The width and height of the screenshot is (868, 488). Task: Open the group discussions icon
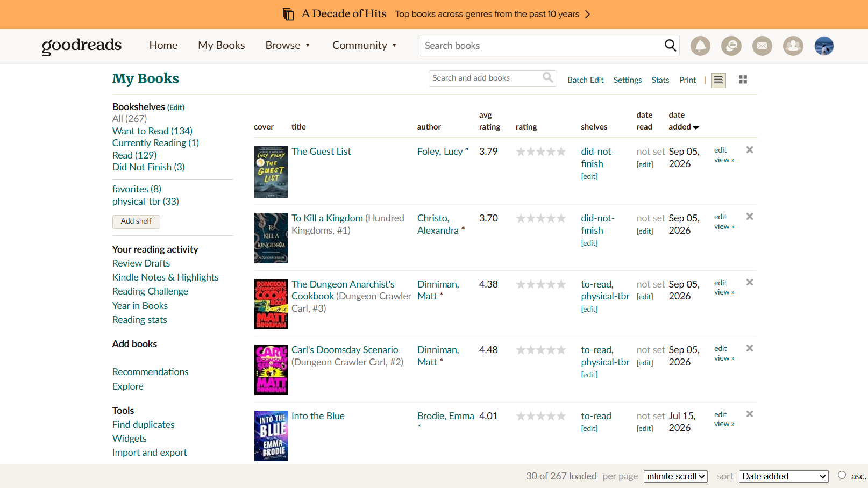[731, 46]
